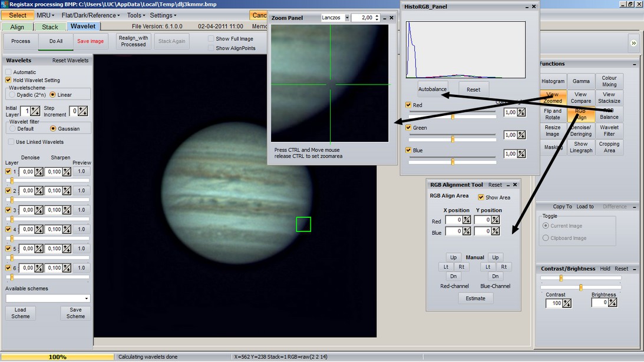This screenshot has width=644, height=362.
Task: Open the Flat/Dark/Reference menu
Action: click(x=90, y=15)
